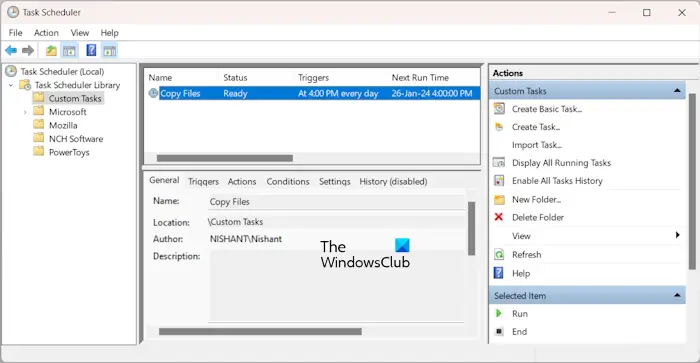The width and height of the screenshot is (700, 363).
Task: Click Create Task... action
Action: 536,127
